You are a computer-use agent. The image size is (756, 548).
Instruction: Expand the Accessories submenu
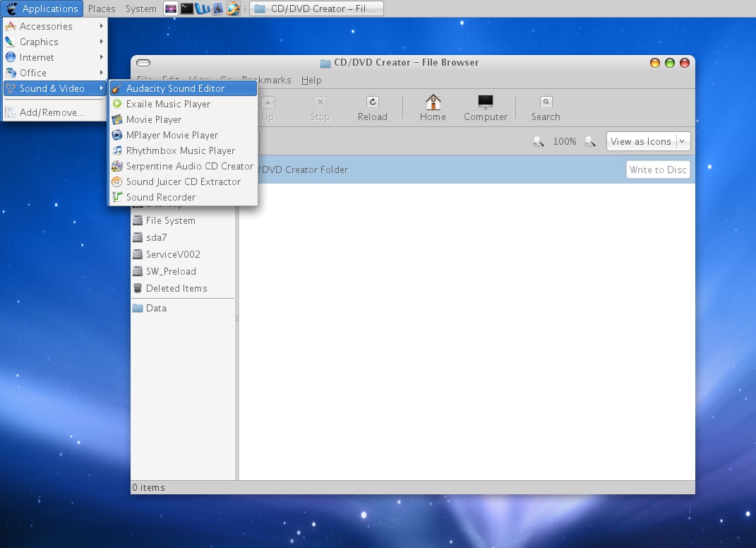[x=54, y=26]
